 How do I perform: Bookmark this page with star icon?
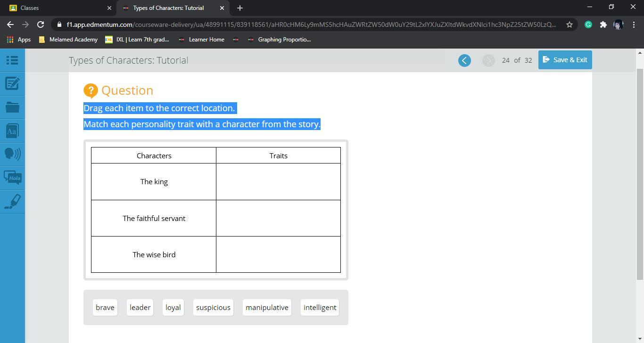coord(570,24)
